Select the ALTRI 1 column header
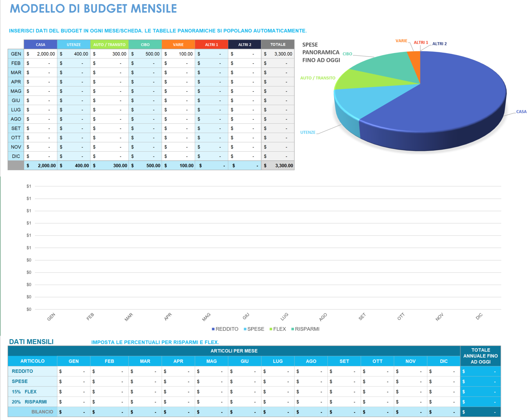531x420 pixels. [211, 44]
